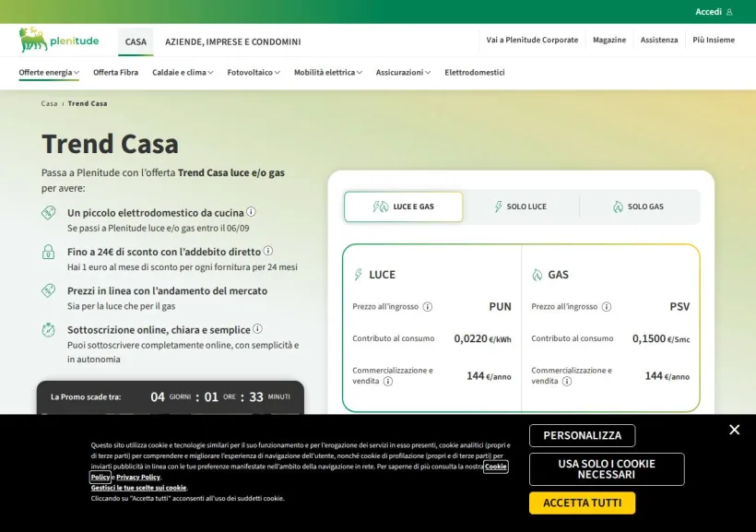Screen dimensions: 756x532
Task: Expand the Fotovoltaico dropdown
Action: pyautogui.click(x=254, y=72)
